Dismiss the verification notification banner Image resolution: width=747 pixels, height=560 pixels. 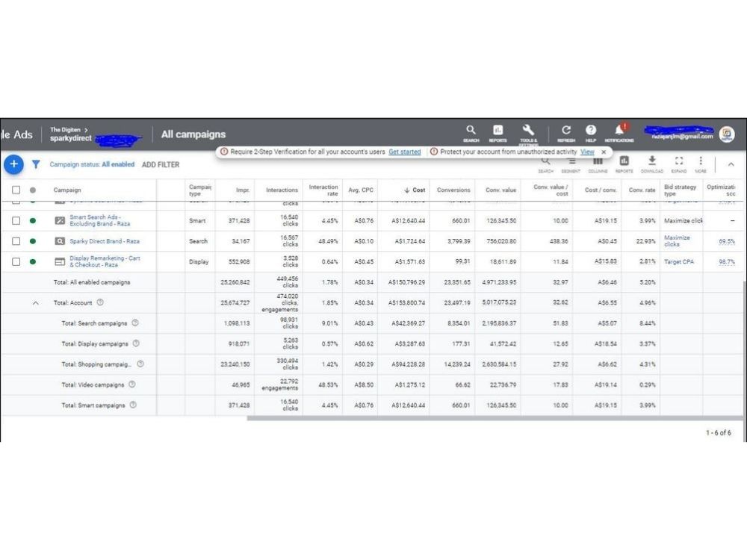604,152
